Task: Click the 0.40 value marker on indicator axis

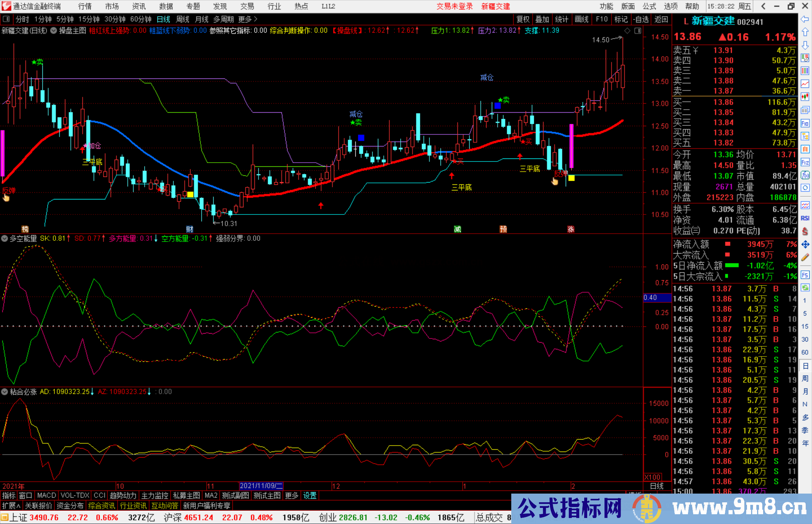Action: (657, 297)
